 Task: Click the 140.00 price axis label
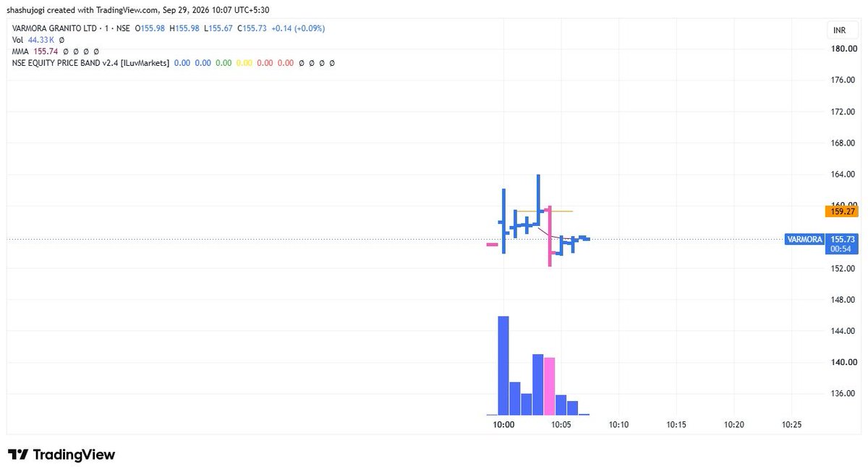click(843, 362)
